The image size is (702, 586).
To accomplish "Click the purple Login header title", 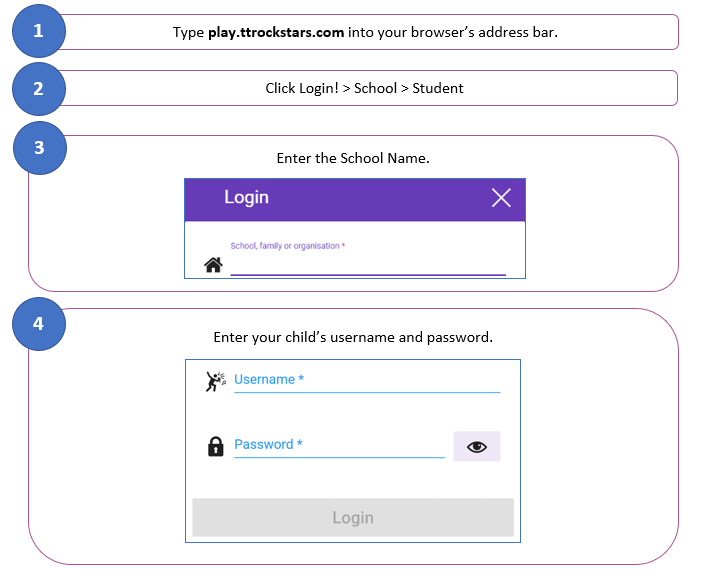I will [246, 198].
